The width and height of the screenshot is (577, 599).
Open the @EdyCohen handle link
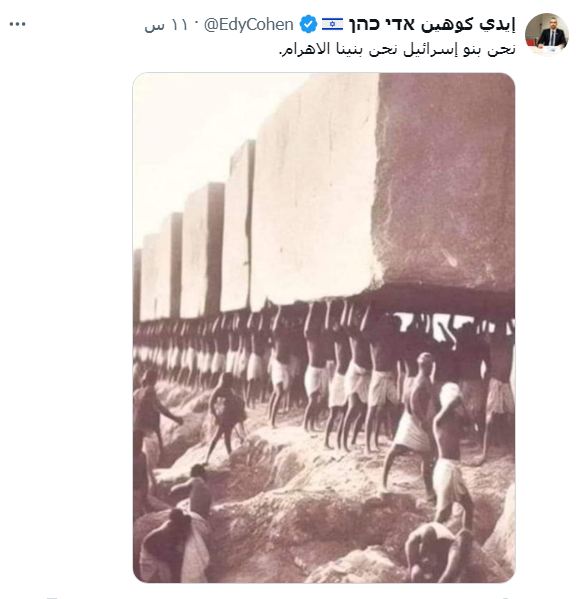248,24
